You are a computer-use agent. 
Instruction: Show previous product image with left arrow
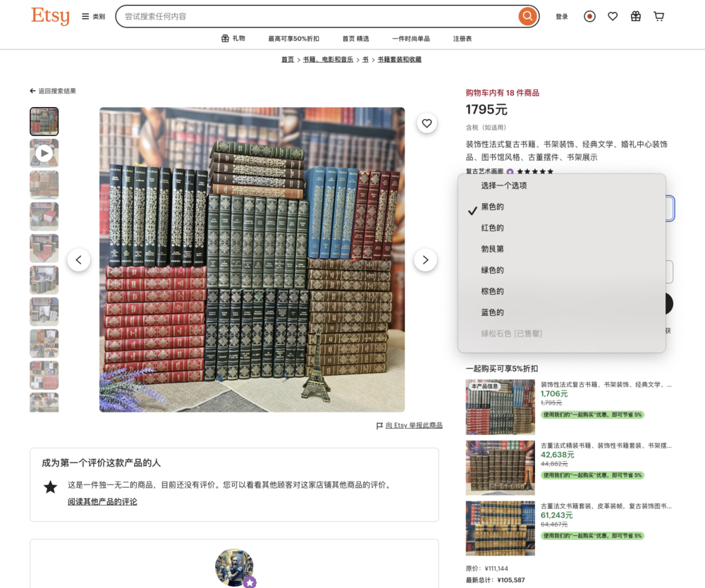coord(78,259)
